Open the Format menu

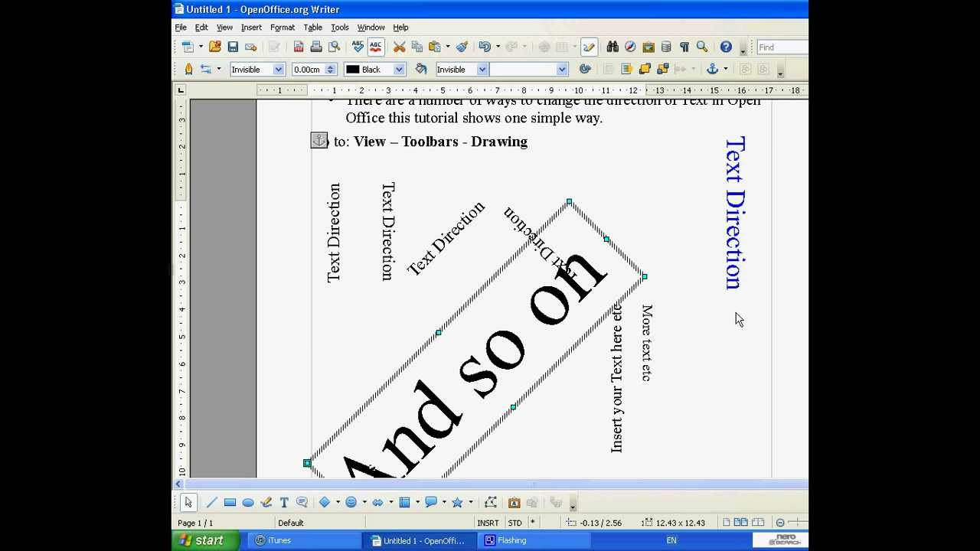(x=283, y=28)
